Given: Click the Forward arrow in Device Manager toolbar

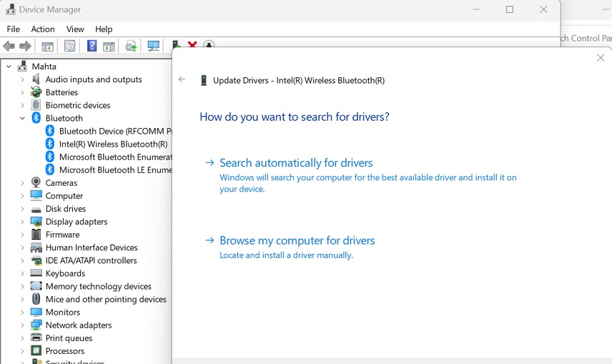Looking at the screenshot, I should [x=25, y=46].
